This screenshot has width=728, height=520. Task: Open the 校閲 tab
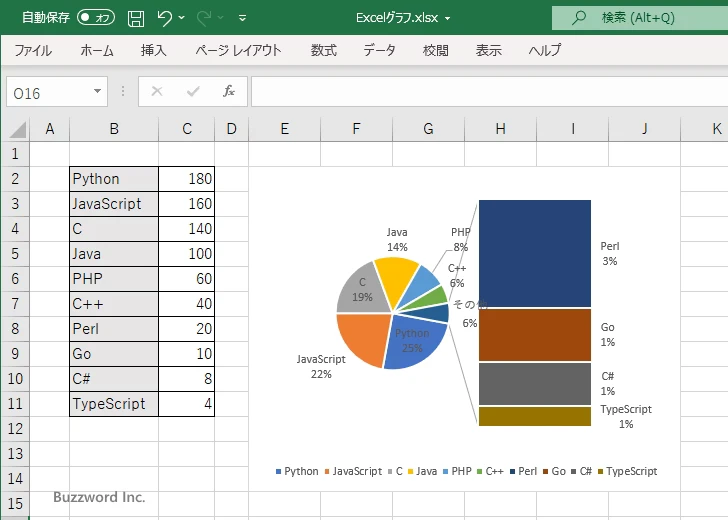[436, 50]
